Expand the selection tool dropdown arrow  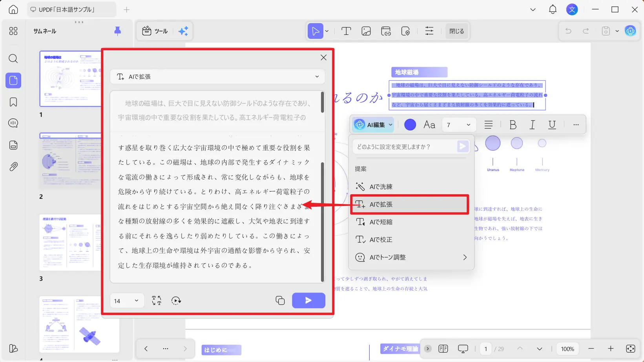(x=326, y=31)
